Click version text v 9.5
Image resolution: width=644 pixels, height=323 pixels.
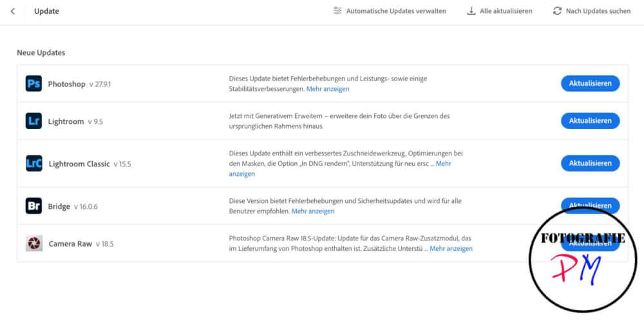(x=95, y=122)
